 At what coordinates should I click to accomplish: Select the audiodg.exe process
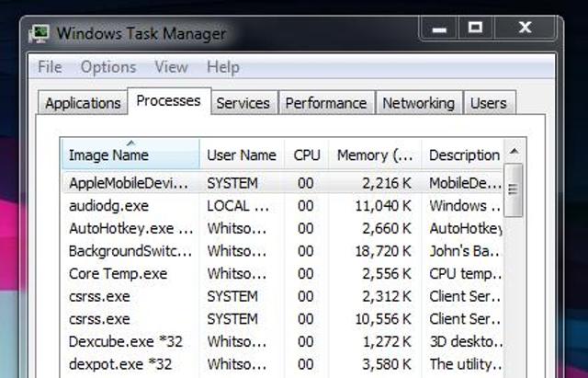click(284, 206)
